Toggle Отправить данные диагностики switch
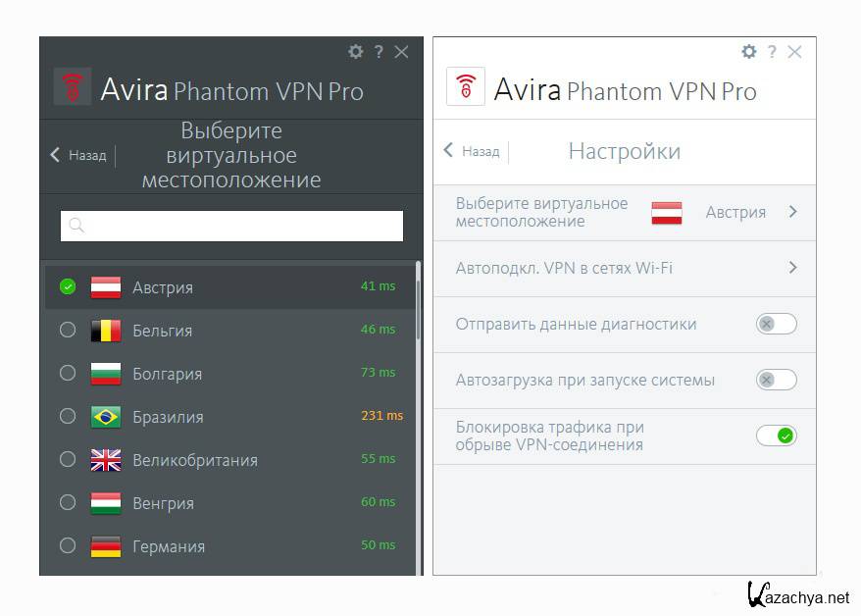This screenshot has width=861, height=616. click(x=776, y=324)
